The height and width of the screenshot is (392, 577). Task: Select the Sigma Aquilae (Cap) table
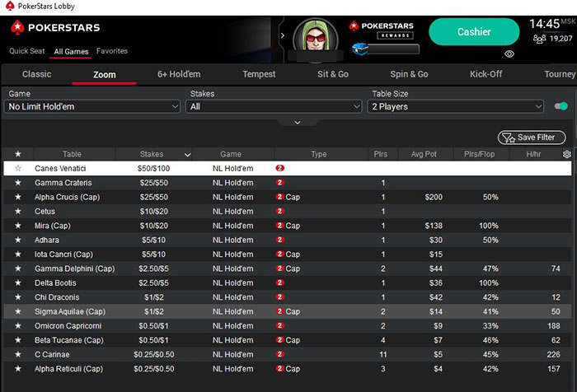(x=288, y=311)
